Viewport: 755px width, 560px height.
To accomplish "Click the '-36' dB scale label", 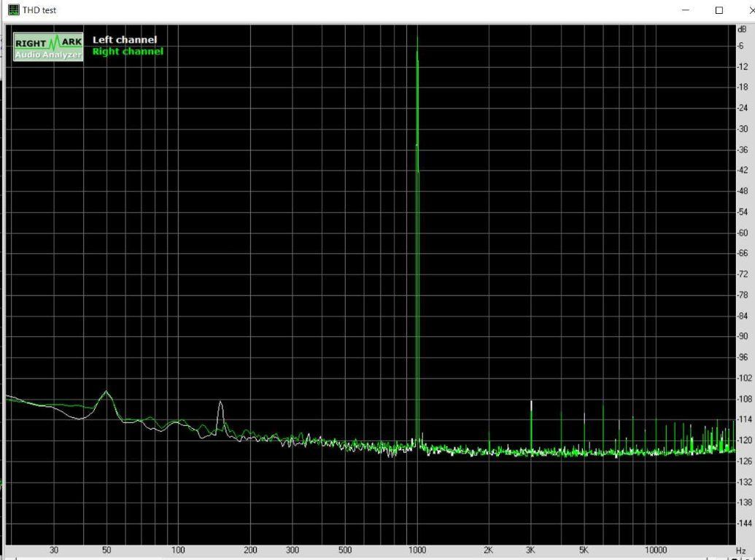I will pyautogui.click(x=742, y=149).
